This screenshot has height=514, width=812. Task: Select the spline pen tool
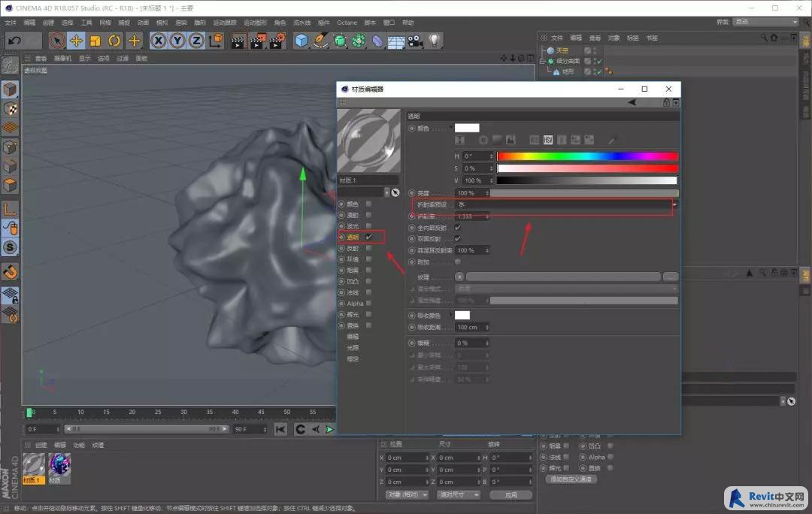[320, 41]
